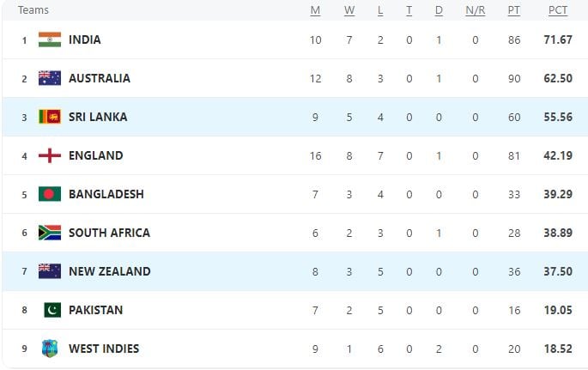Click the England flag icon

point(50,155)
